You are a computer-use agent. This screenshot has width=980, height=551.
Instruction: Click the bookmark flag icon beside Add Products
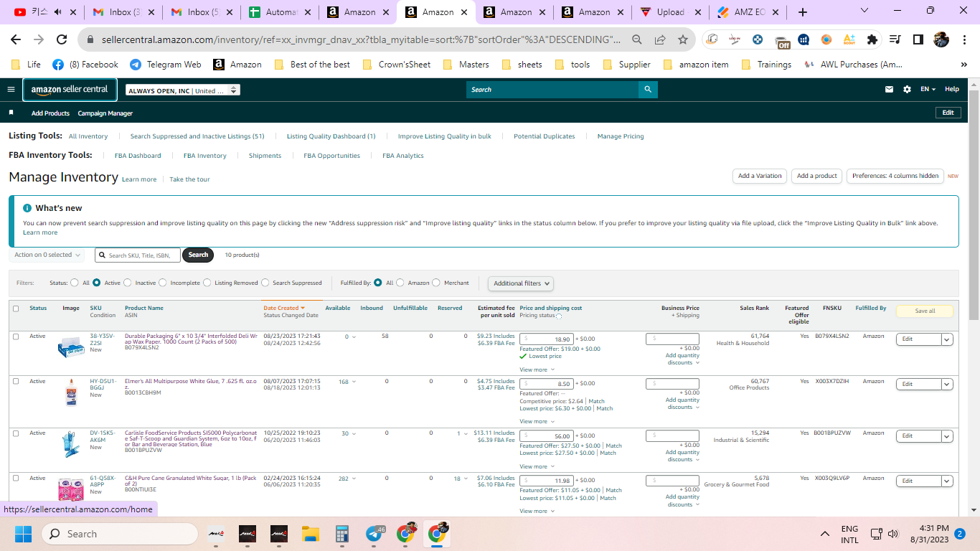tap(11, 113)
